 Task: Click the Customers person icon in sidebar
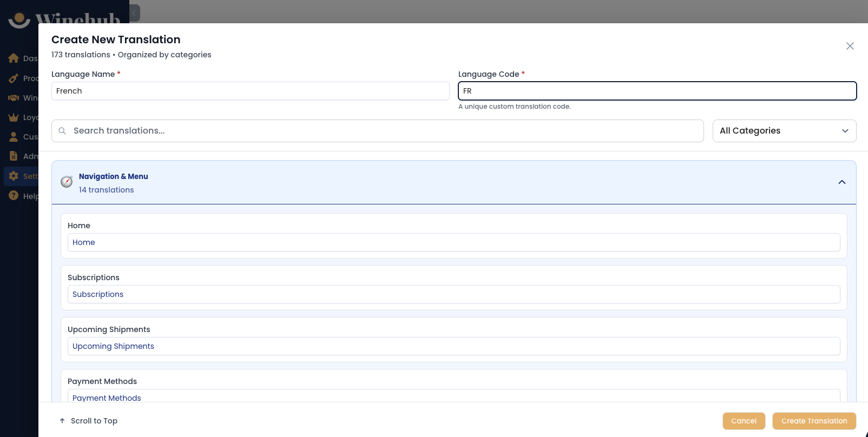14,137
